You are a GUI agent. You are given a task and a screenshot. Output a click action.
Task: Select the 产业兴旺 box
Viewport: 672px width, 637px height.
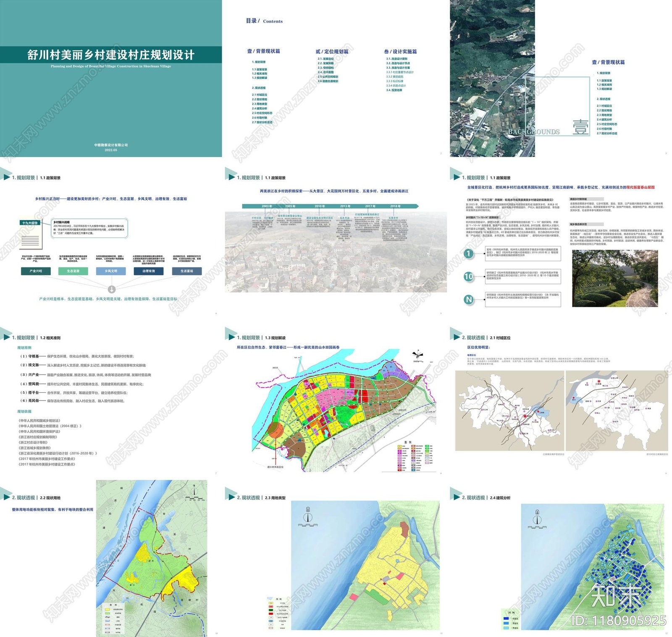click(x=36, y=271)
